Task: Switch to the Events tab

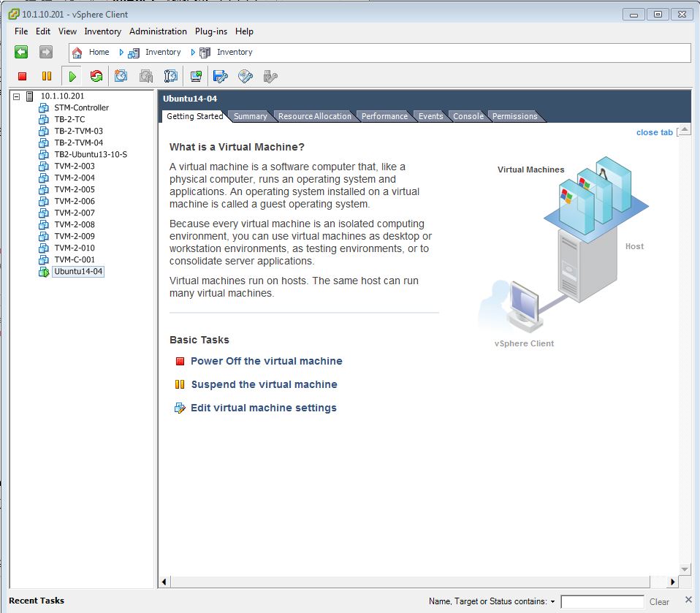Action: (x=430, y=116)
